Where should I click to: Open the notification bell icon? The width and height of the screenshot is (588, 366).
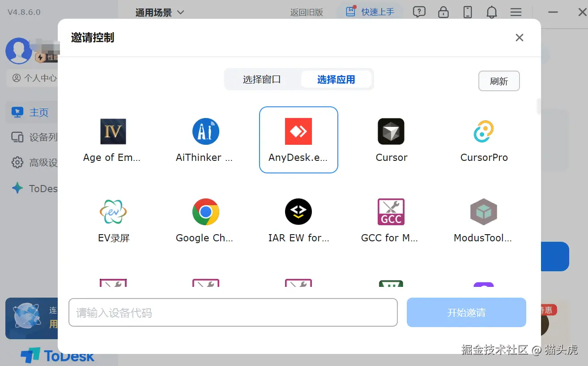[492, 12]
